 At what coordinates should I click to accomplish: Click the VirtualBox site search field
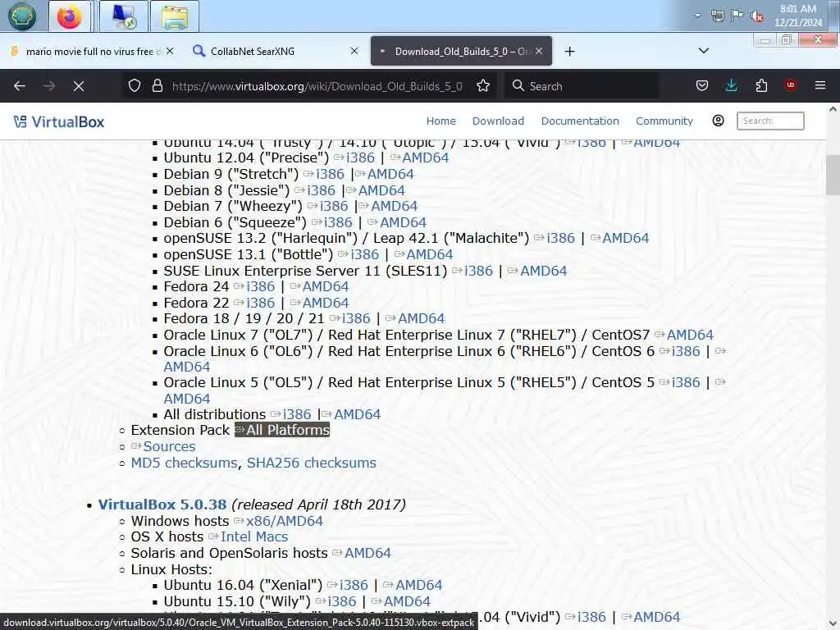click(x=770, y=121)
